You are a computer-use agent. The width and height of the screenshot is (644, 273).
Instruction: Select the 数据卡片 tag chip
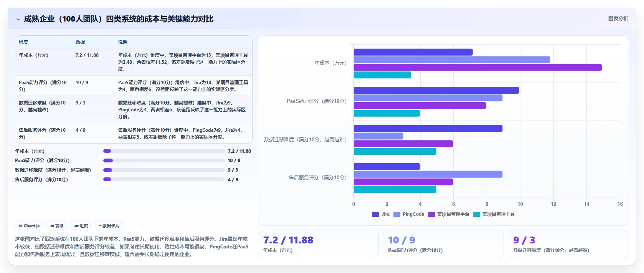click(x=109, y=226)
